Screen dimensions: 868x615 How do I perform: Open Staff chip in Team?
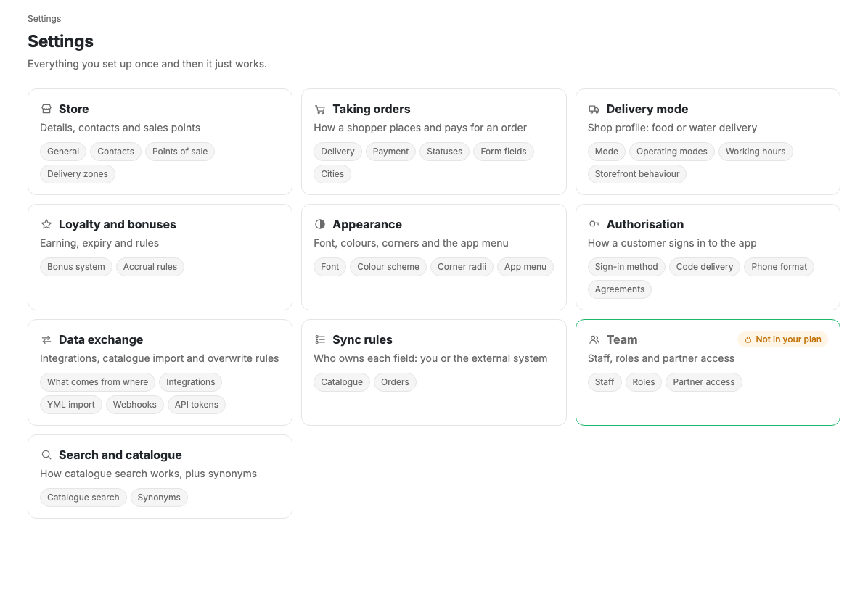tap(605, 382)
